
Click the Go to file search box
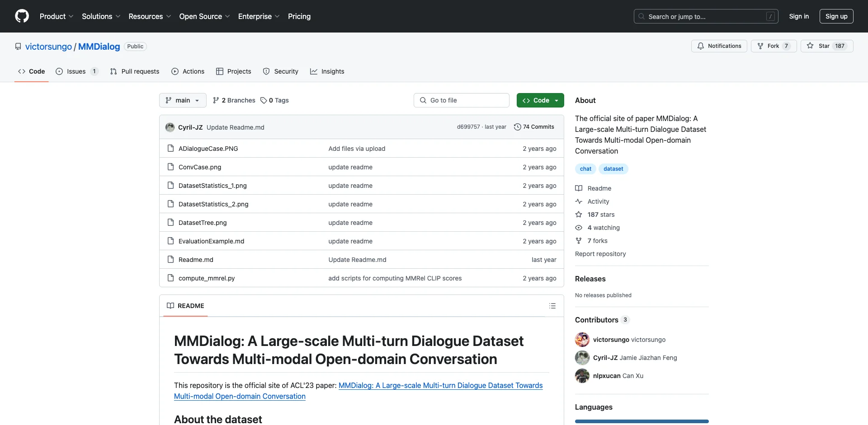pos(462,100)
